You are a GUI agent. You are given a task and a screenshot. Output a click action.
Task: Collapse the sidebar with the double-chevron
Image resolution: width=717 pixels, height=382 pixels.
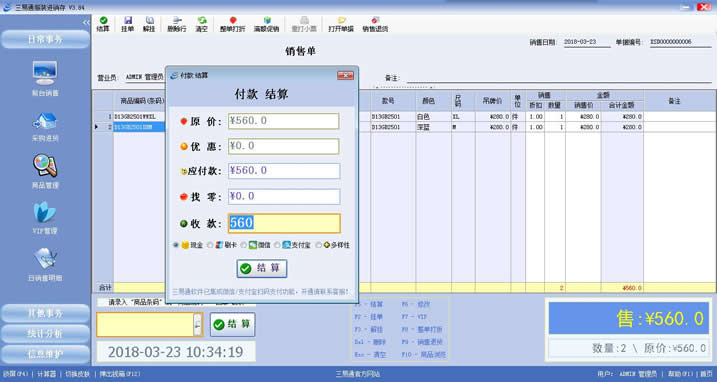coord(86,22)
